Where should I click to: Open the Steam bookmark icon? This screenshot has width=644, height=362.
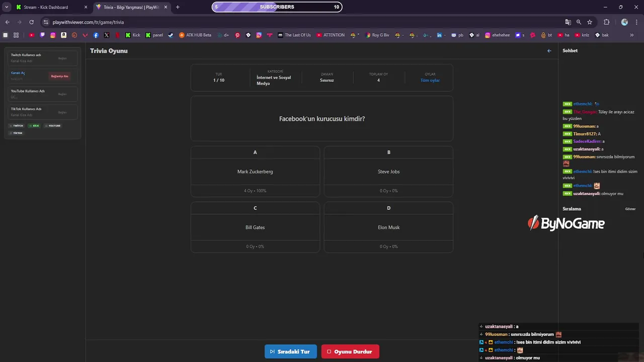pyautogui.click(x=171, y=35)
